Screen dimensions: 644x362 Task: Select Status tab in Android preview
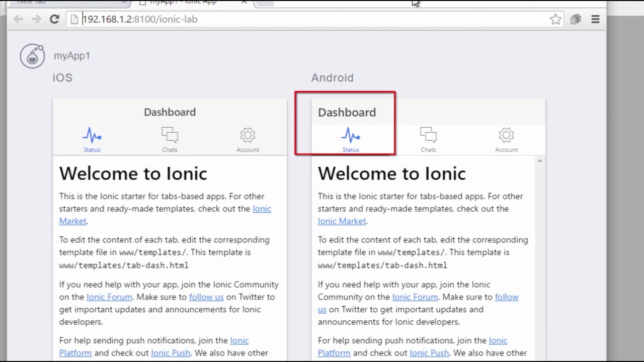click(351, 140)
